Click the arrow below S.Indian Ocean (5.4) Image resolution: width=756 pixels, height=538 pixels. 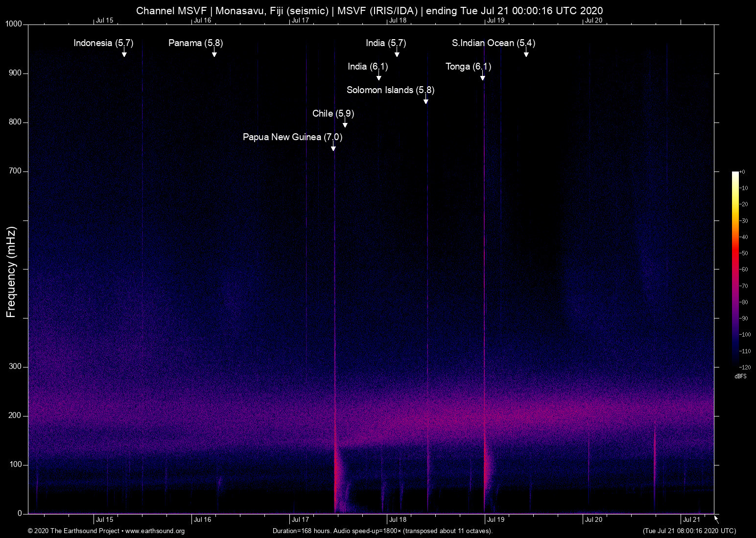point(526,53)
